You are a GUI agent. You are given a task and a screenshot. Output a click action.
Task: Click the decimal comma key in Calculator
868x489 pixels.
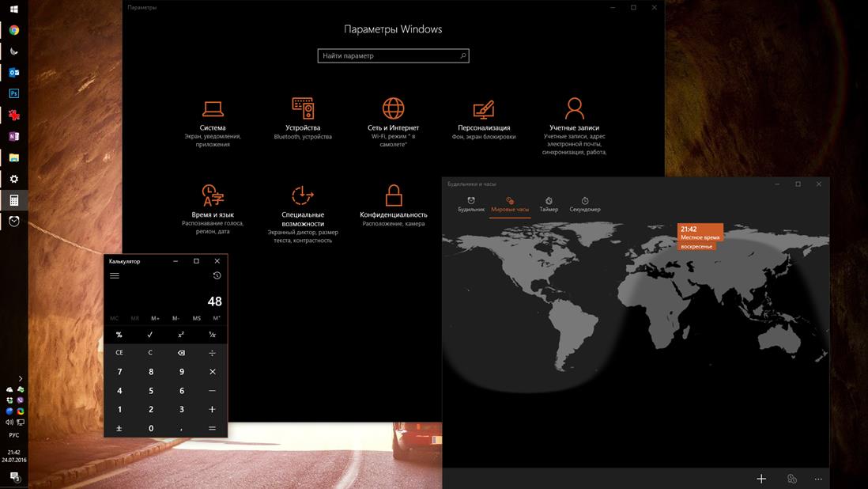[x=181, y=428]
